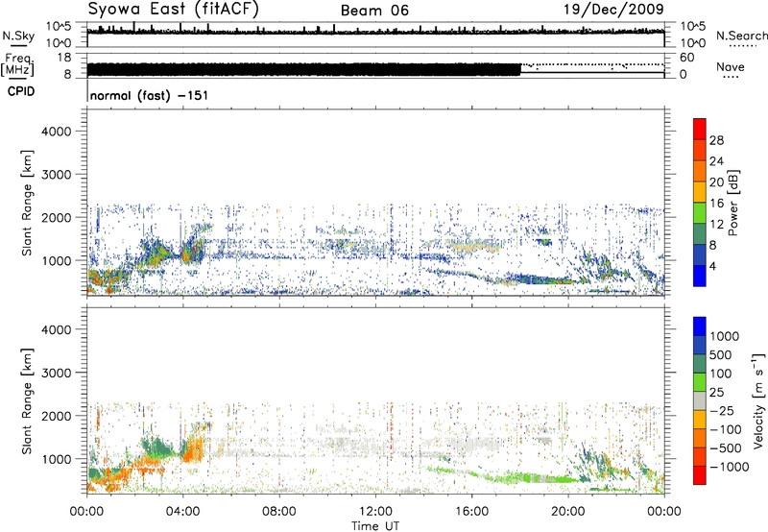This screenshot has height=532, width=768.
Task: Select the Beam 06 label
Action: click(x=374, y=11)
